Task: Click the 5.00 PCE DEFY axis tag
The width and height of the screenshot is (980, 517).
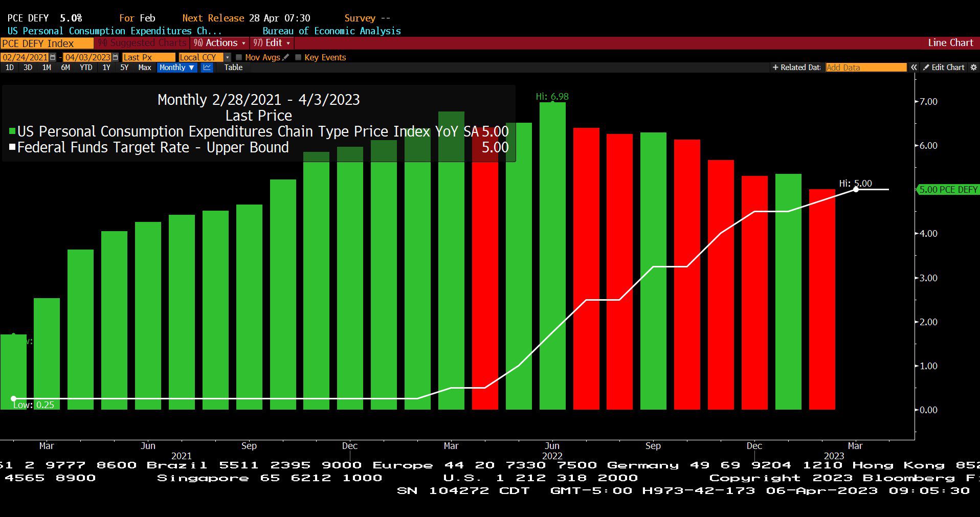Action: [x=948, y=190]
